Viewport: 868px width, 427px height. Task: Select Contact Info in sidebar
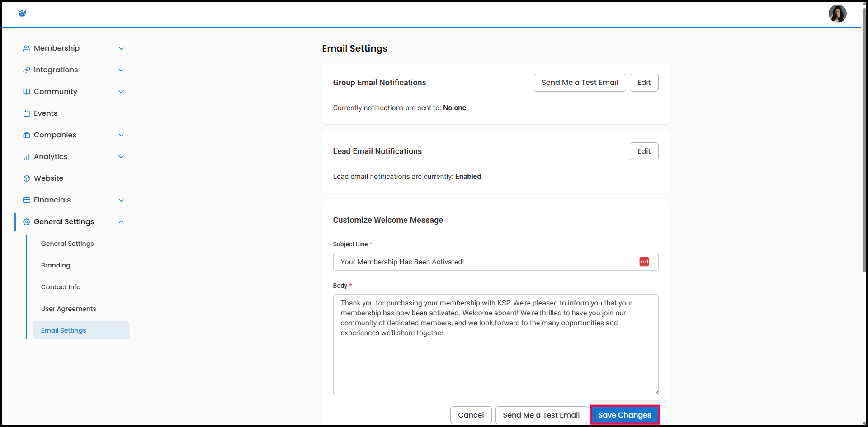[x=61, y=287]
